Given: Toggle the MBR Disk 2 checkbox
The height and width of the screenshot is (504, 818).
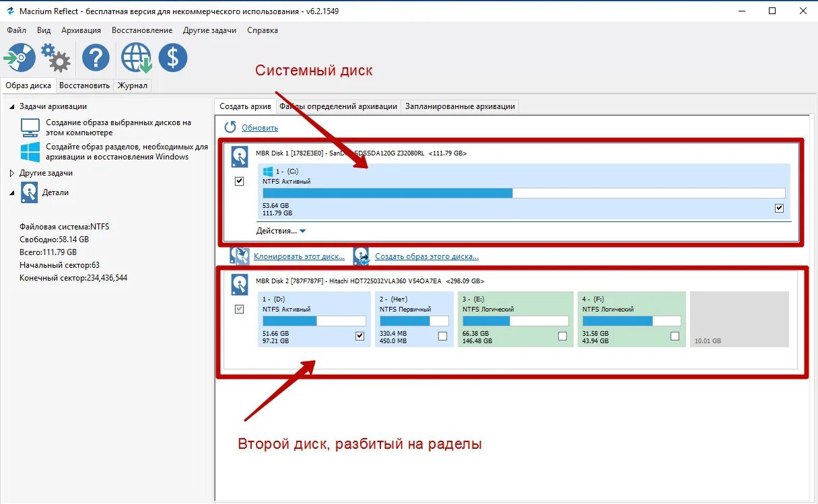Looking at the screenshot, I should 239,310.
